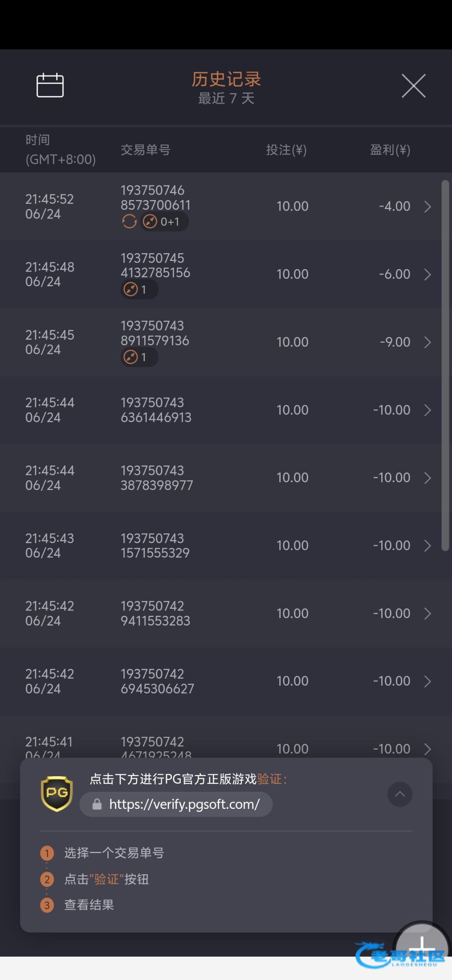
Task: Close the history records panel
Action: (x=413, y=86)
